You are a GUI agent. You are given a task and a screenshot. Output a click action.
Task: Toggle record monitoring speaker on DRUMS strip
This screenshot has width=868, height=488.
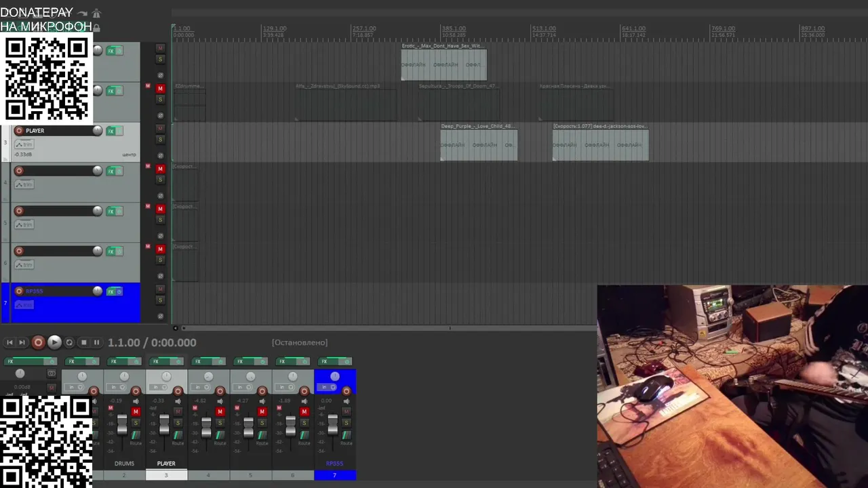point(136,401)
